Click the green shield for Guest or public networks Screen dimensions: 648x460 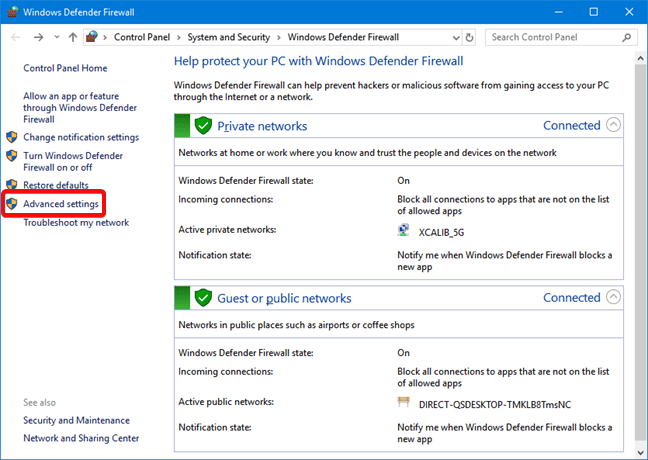(203, 298)
